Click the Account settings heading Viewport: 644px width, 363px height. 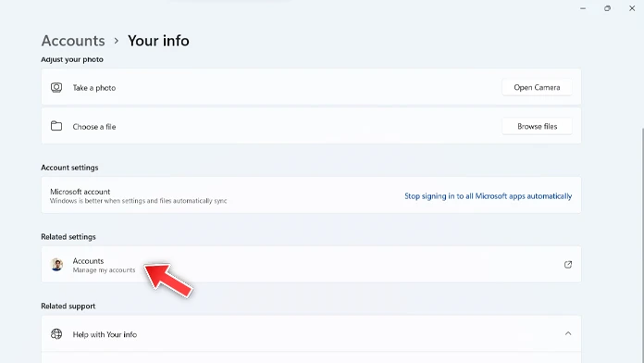(69, 168)
